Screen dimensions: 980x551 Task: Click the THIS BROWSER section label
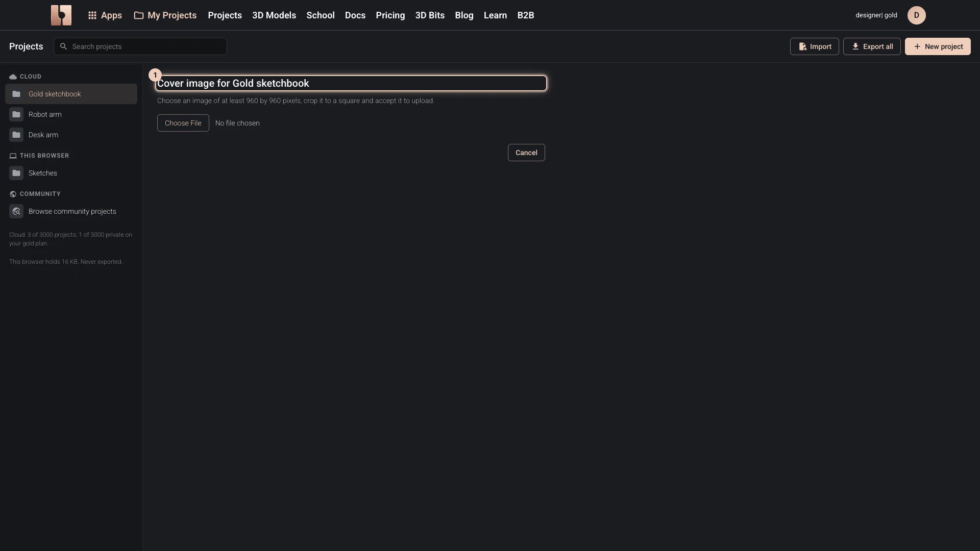[44, 156]
